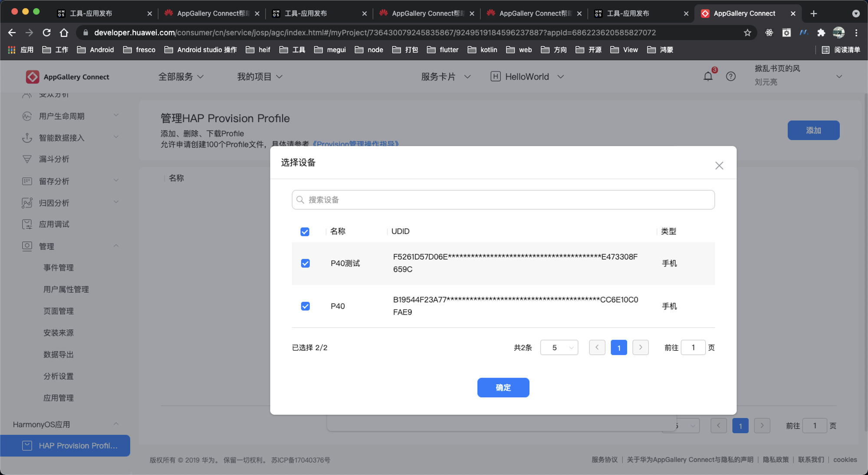Open the 隐私政策 footer link
Image resolution: width=868 pixels, height=475 pixels.
[776, 459]
